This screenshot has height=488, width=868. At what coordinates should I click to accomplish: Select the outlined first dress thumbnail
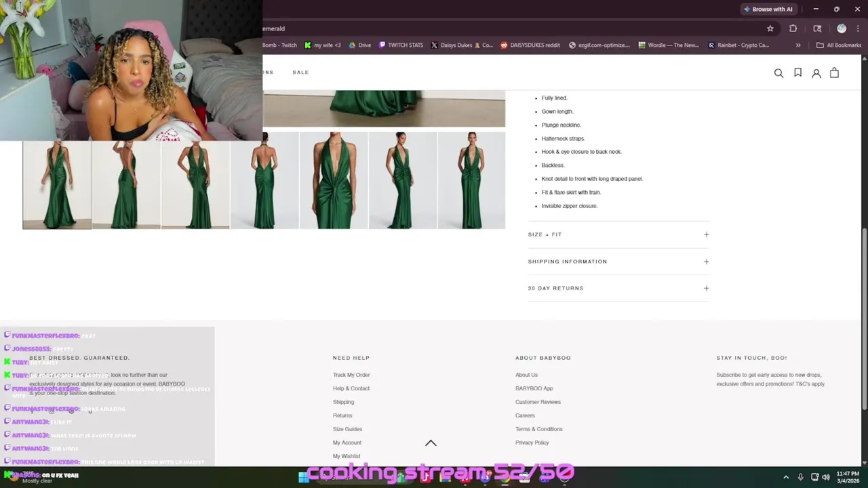pyautogui.click(x=57, y=184)
